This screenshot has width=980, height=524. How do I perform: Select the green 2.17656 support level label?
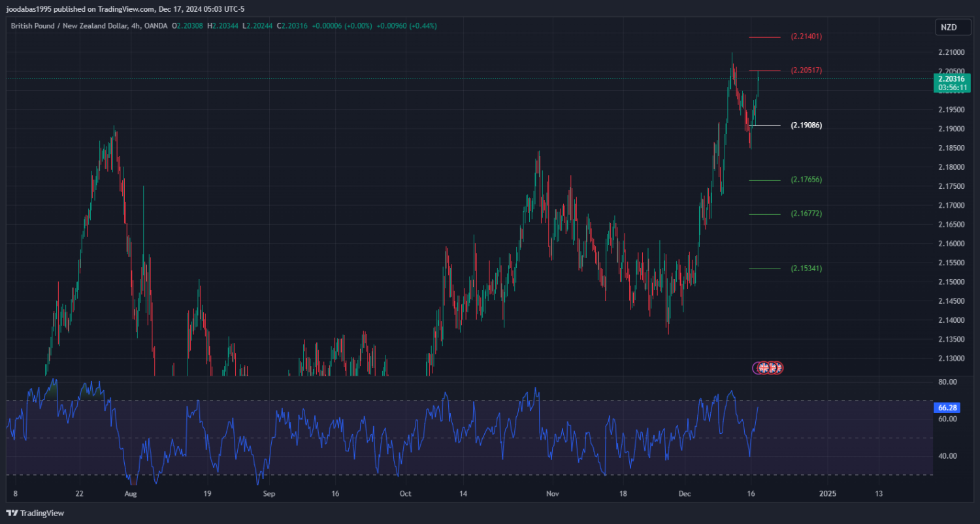pos(806,180)
